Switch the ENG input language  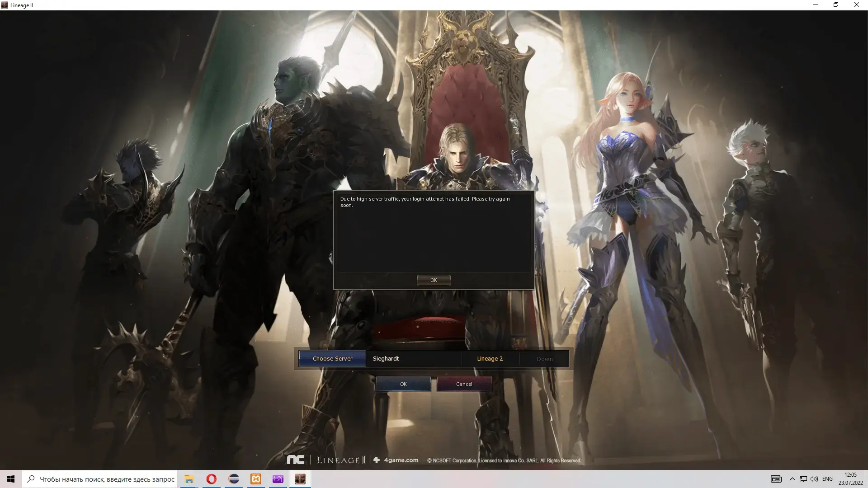(x=827, y=479)
